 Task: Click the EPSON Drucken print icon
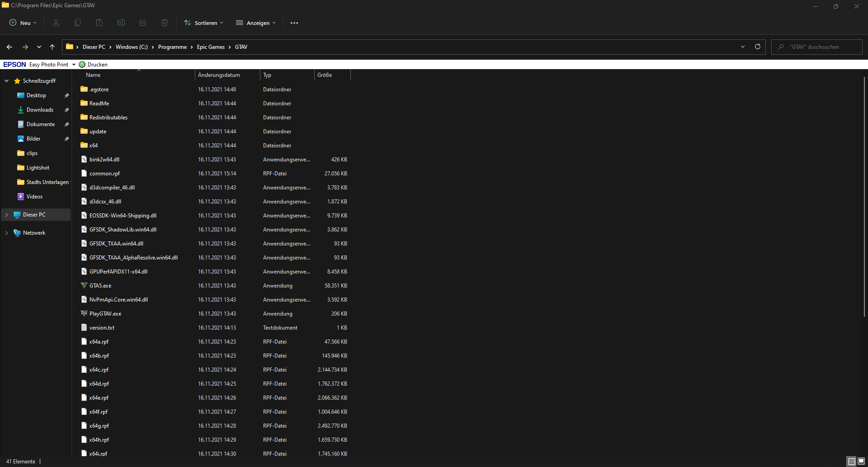pyautogui.click(x=82, y=65)
